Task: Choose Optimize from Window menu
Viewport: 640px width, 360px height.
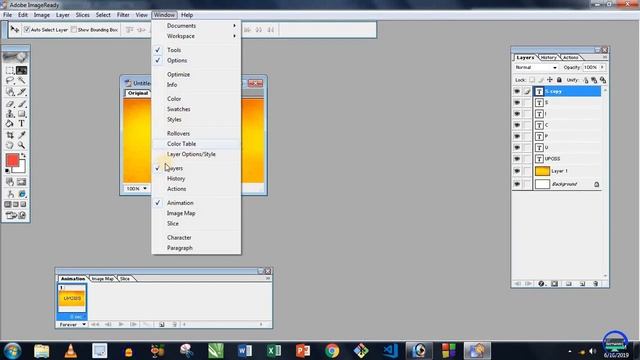Action: tap(196, 75)
